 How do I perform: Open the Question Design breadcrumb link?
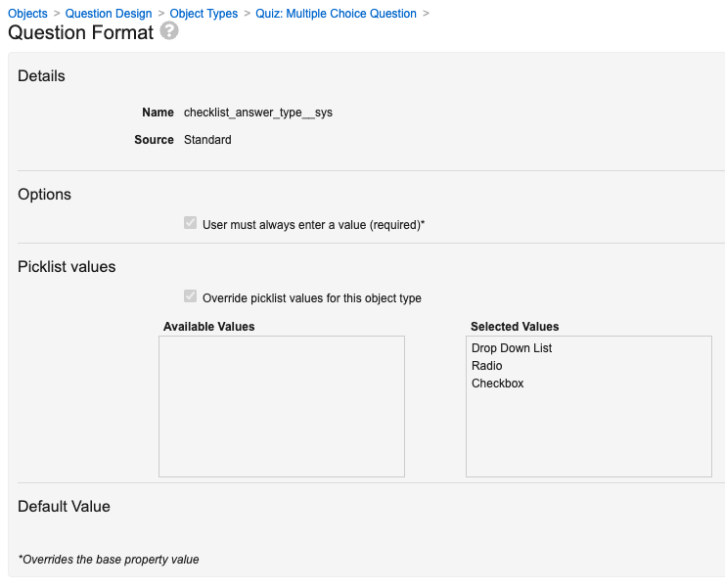click(109, 14)
